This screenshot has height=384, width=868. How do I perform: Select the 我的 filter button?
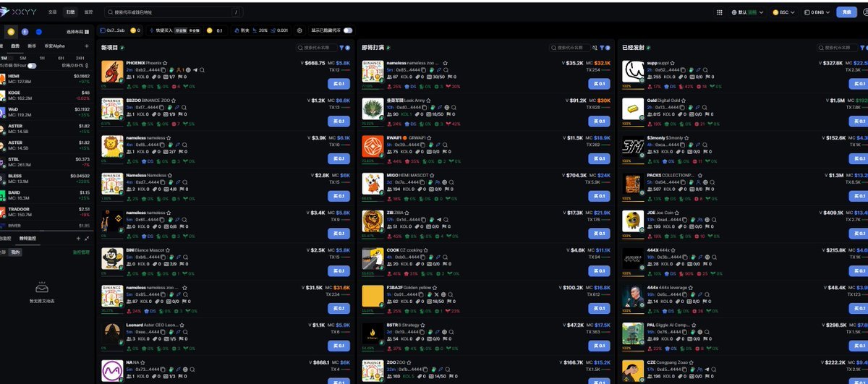tap(14, 252)
